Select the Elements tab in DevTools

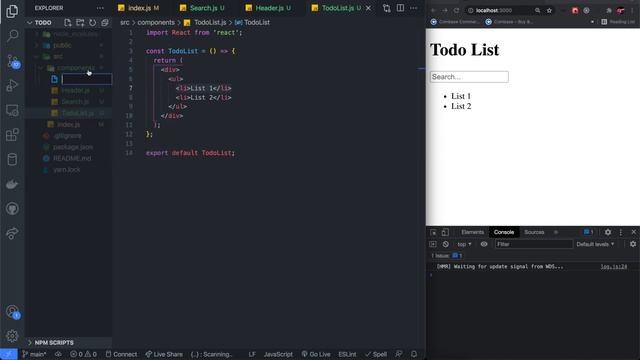(472, 232)
